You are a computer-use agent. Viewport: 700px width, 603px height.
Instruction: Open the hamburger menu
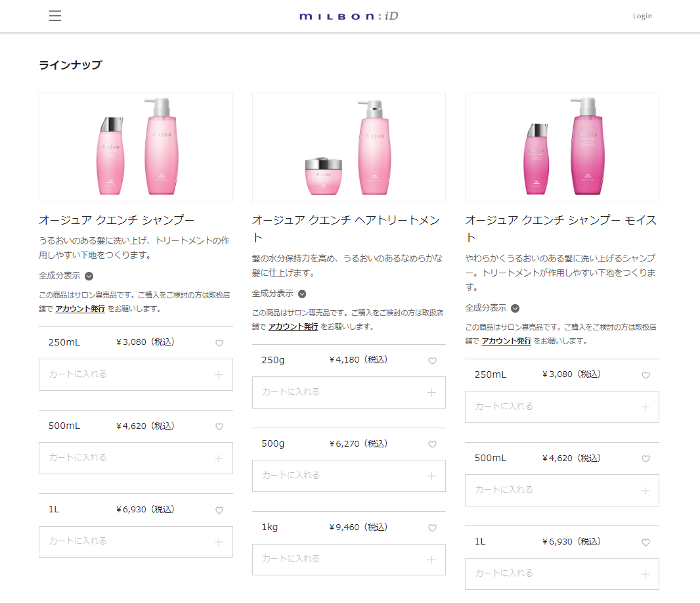[55, 16]
